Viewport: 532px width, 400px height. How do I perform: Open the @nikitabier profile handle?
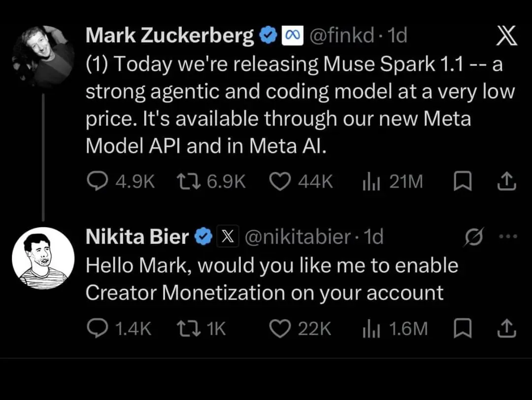click(298, 236)
